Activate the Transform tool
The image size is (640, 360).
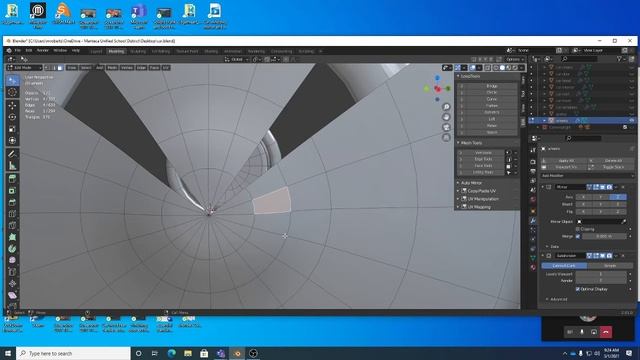(12, 141)
